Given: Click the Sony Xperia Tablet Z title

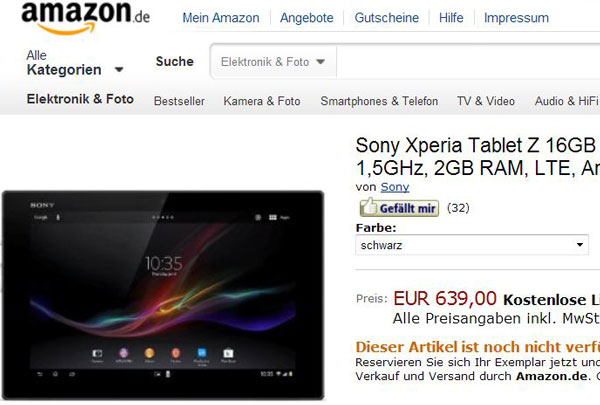Looking at the screenshot, I should click(478, 157).
